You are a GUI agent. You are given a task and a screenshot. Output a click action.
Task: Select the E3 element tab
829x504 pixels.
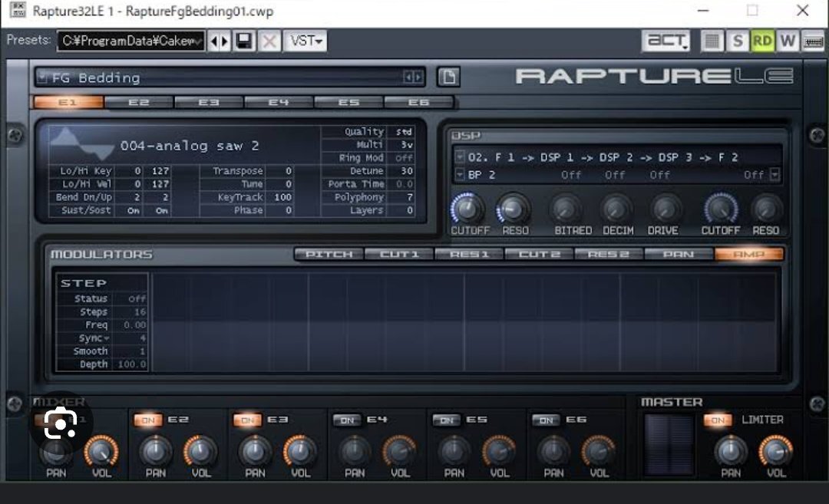tap(209, 102)
